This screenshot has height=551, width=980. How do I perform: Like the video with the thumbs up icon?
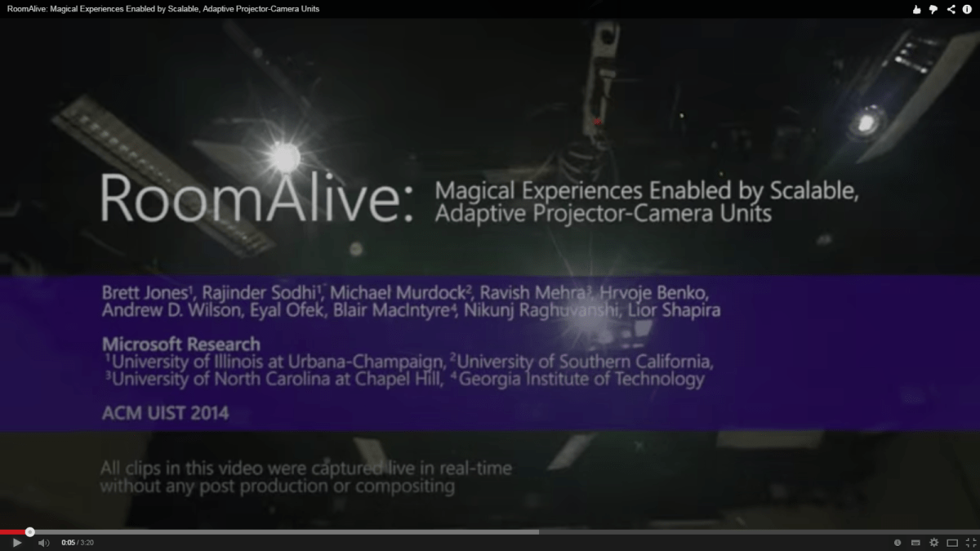[918, 10]
